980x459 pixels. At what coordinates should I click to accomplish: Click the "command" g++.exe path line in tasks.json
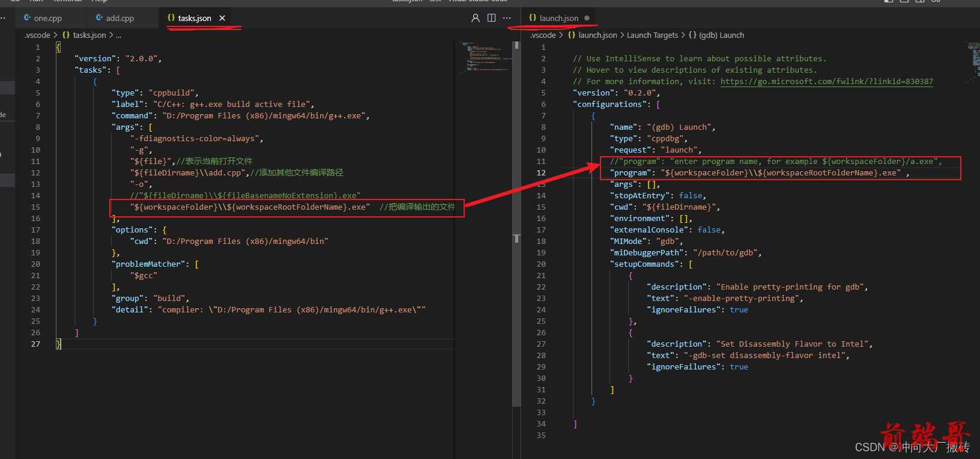(240, 116)
